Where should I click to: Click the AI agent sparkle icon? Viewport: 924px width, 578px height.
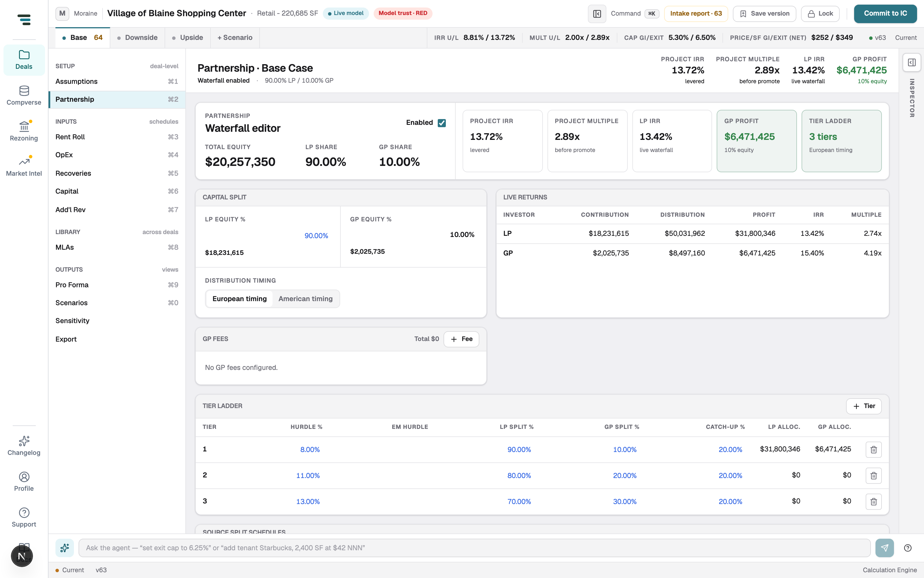(64, 548)
